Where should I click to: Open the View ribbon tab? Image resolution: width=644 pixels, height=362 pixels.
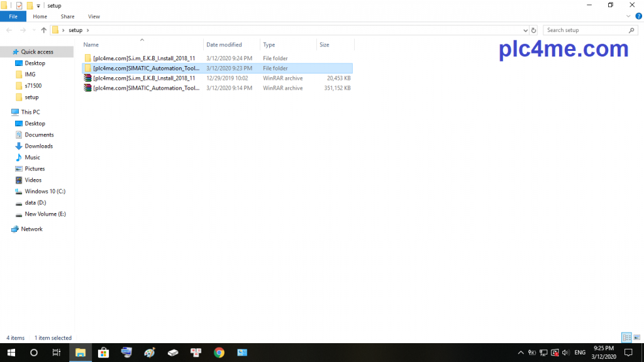(94, 16)
